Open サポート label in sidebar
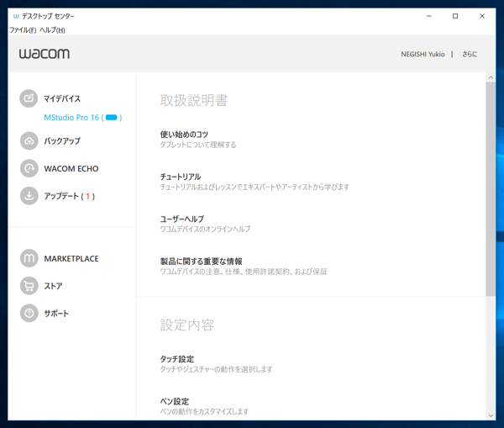Image resolution: width=504 pixels, height=428 pixels. pos(56,314)
